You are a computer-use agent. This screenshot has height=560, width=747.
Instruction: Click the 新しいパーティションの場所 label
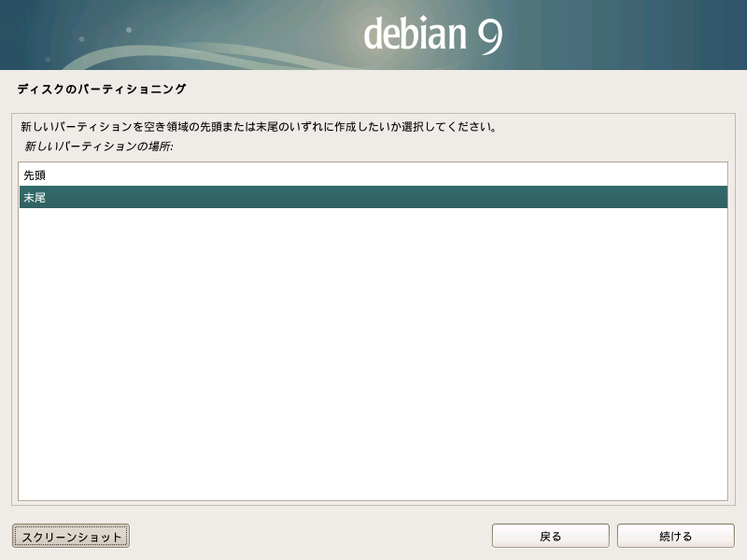coord(99,147)
